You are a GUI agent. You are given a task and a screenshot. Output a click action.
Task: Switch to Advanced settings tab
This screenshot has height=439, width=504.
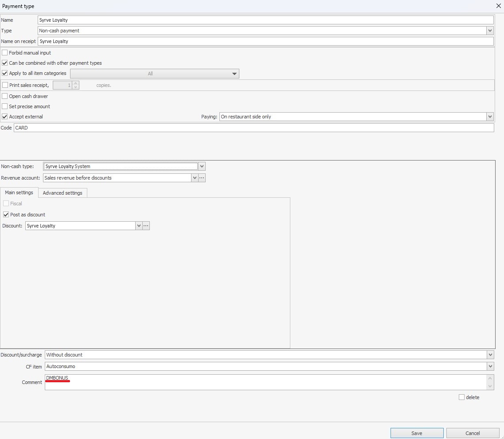coord(63,193)
